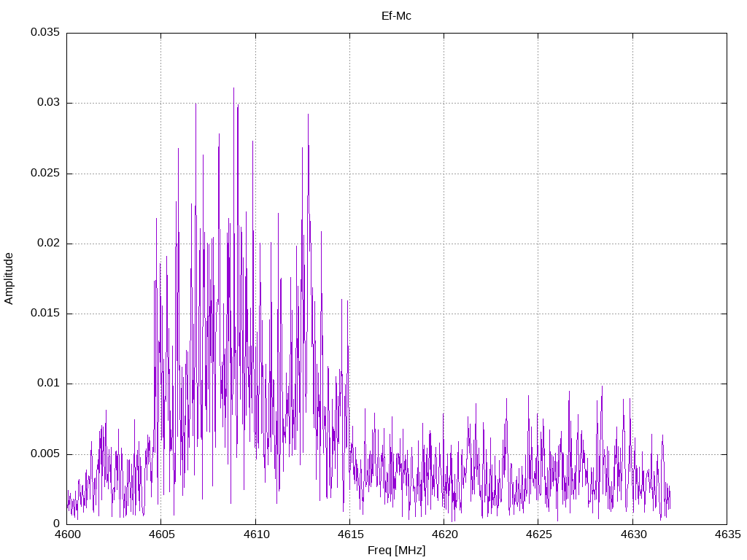Click the y-axis tick label 0.01

click(x=49, y=384)
